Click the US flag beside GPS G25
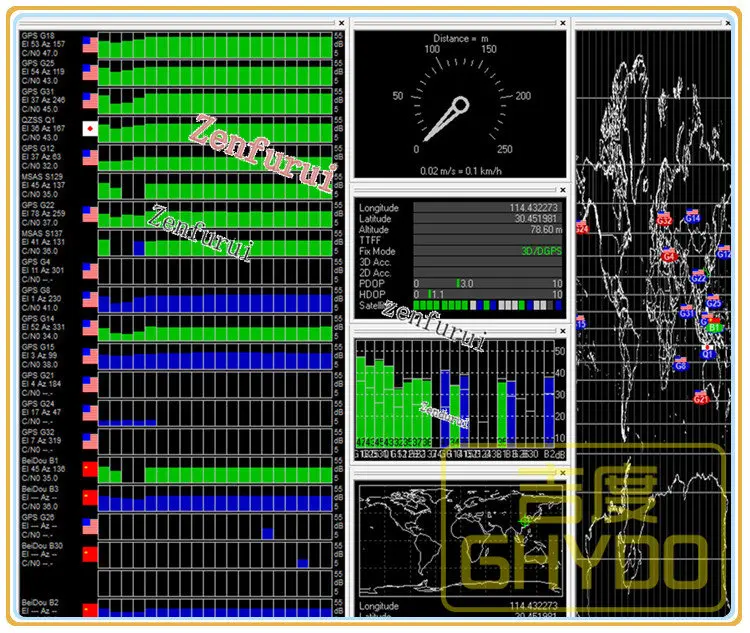The height and width of the screenshot is (633, 750). coord(90,72)
